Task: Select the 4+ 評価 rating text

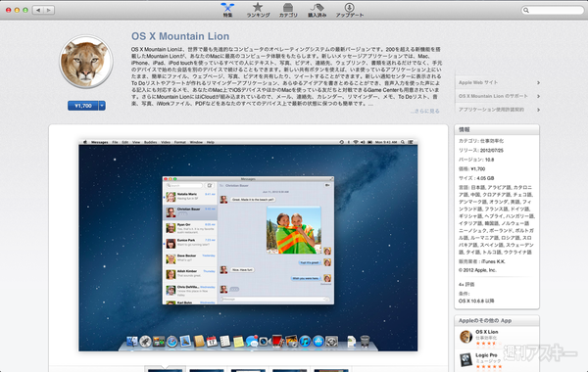Action: (466, 284)
